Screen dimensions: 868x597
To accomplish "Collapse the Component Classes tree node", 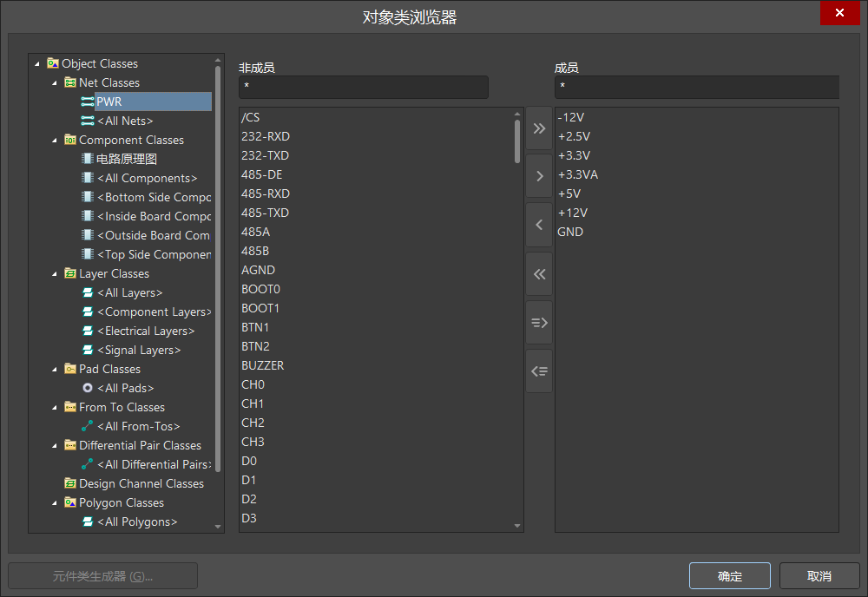I will [x=55, y=141].
